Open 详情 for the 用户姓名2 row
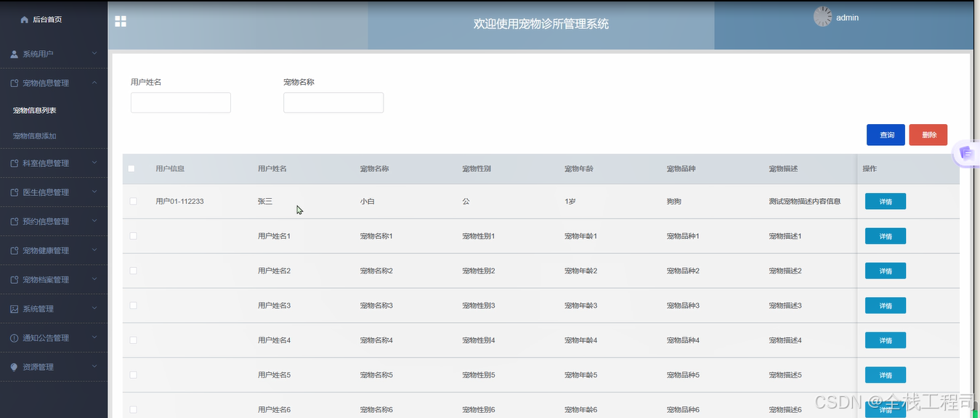This screenshot has width=980, height=418. click(886, 271)
